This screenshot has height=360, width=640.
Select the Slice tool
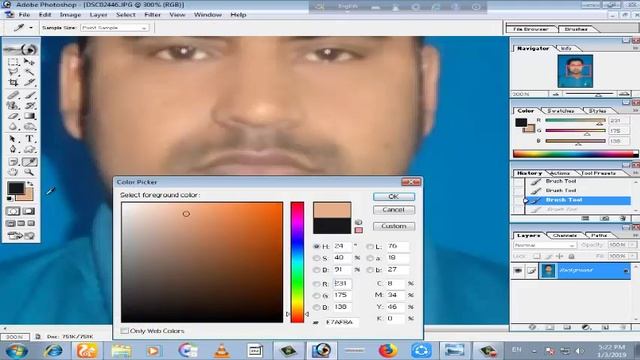pos(29,82)
